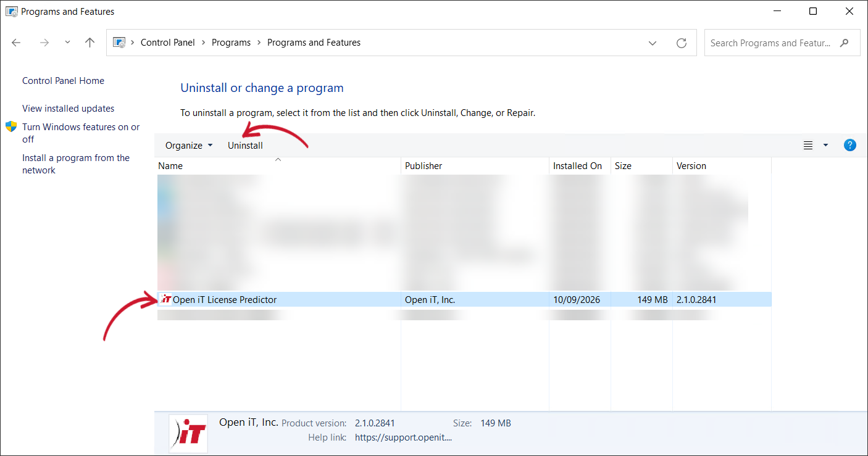Viewport: 868px width, 456px height.
Task: Open Turn Windows features on or off
Action: (x=81, y=133)
